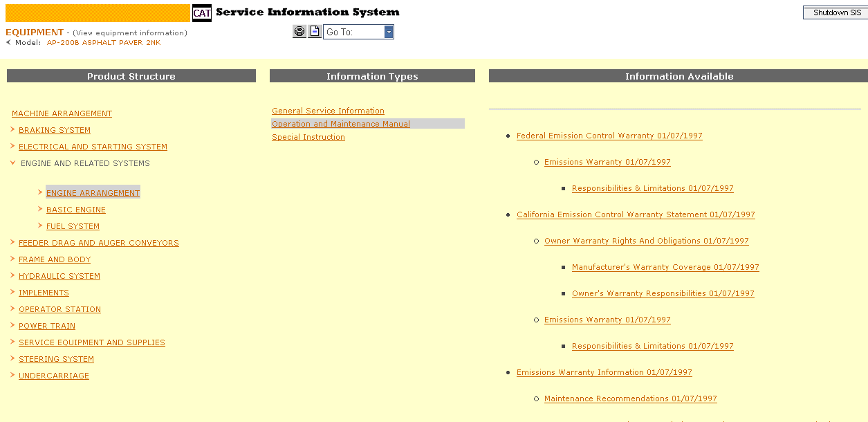Select the OPERATOR STATION link
868x422 pixels.
(59, 309)
